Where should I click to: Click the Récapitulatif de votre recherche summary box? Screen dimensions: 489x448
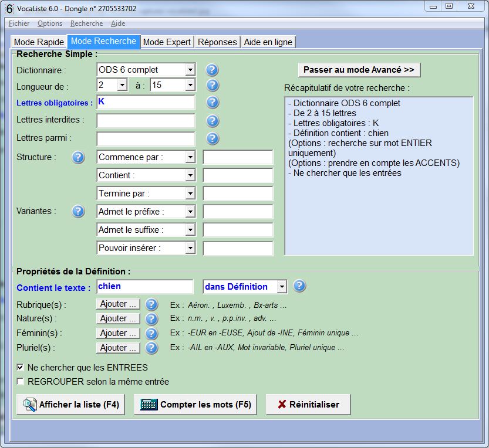tap(379, 176)
